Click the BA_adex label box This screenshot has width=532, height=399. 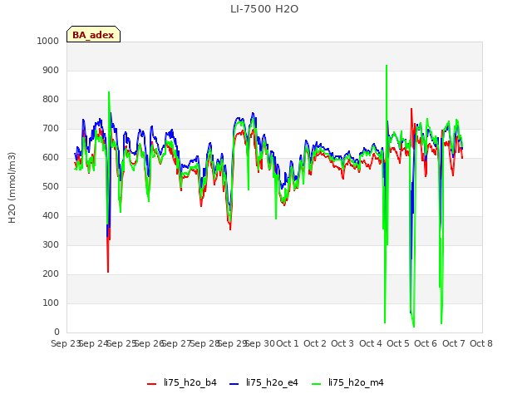tap(93, 34)
